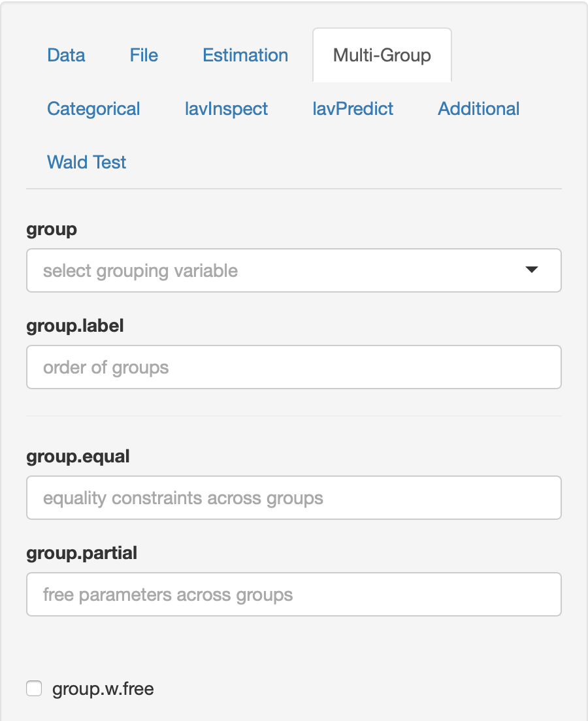This screenshot has height=721, width=588.
Task: Click the group.label heading
Action: coord(74,325)
